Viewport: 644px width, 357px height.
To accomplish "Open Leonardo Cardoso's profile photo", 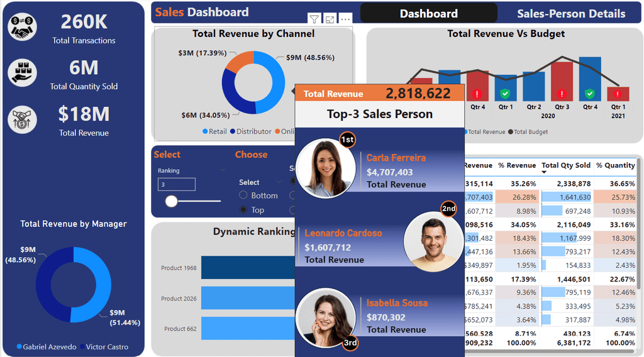I will click(x=434, y=241).
